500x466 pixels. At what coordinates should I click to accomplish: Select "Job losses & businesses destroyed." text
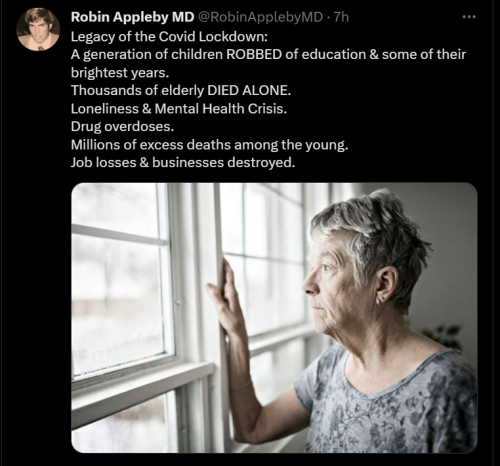tap(183, 163)
